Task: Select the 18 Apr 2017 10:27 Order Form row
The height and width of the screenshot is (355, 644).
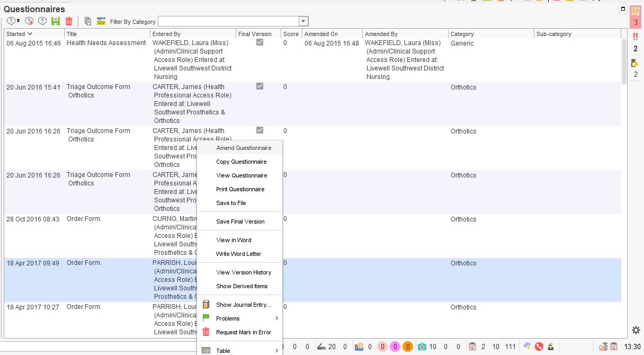Action: coord(312,320)
